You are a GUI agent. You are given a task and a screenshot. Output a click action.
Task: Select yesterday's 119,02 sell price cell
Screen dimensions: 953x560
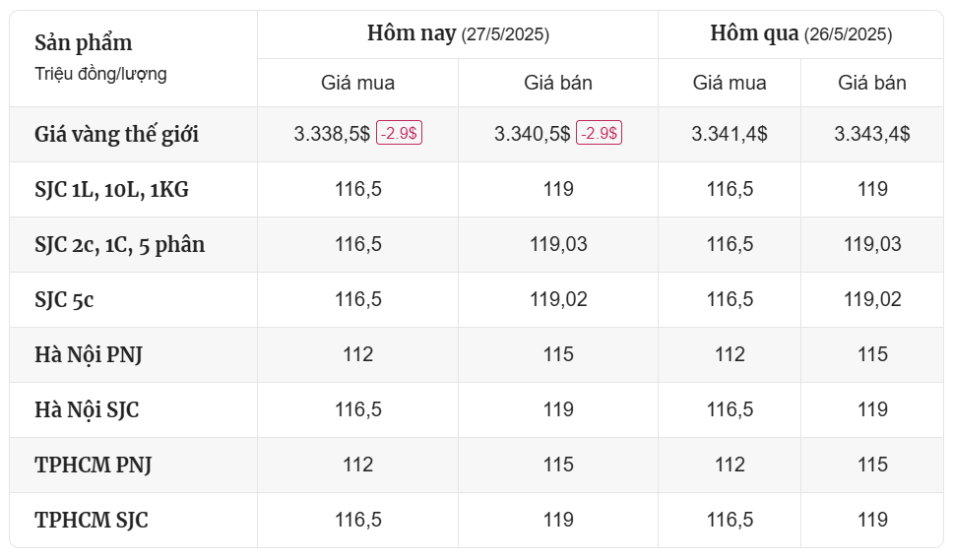[872, 299]
